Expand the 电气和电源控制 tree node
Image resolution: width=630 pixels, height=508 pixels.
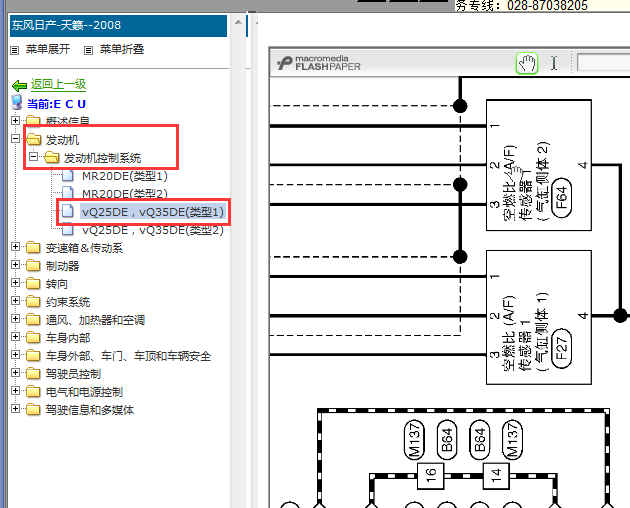coord(15,391)
